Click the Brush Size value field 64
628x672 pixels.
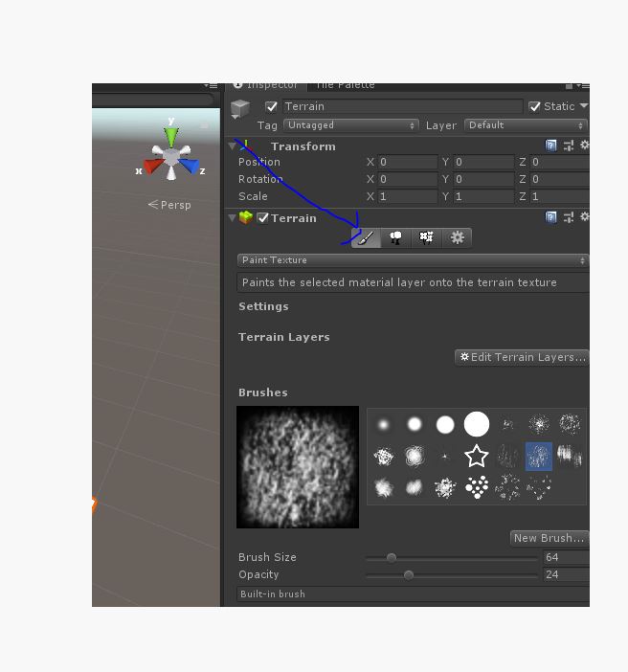click(x=566, y=557)
